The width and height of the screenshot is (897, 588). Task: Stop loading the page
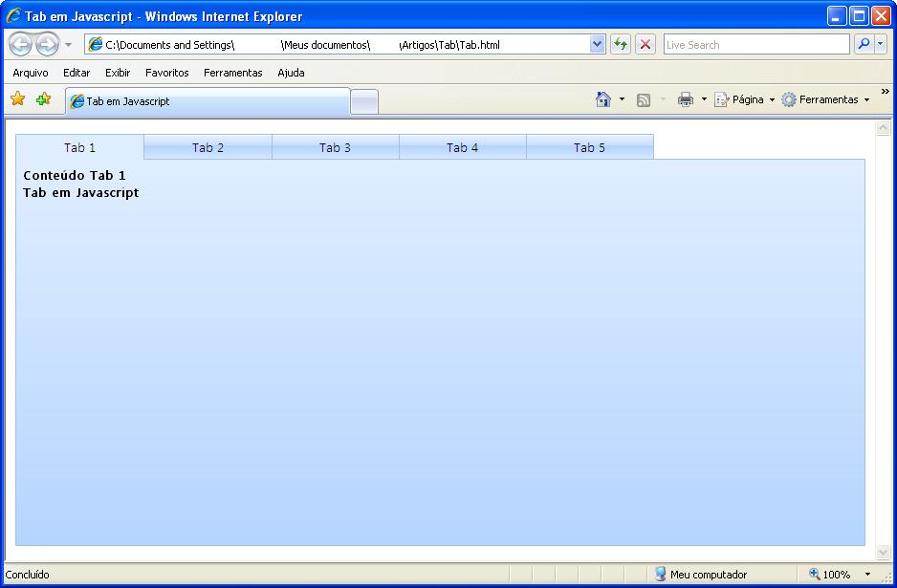[x=645, y=44]
